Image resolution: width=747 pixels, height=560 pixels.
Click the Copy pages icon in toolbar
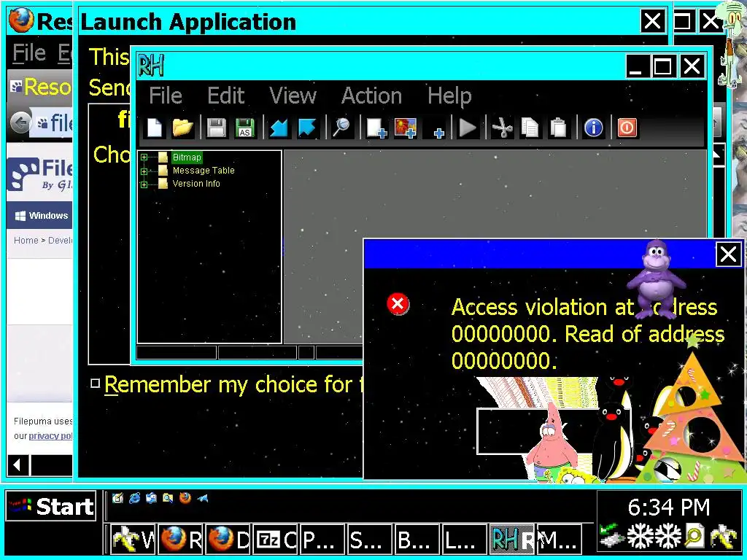(530, 128)
